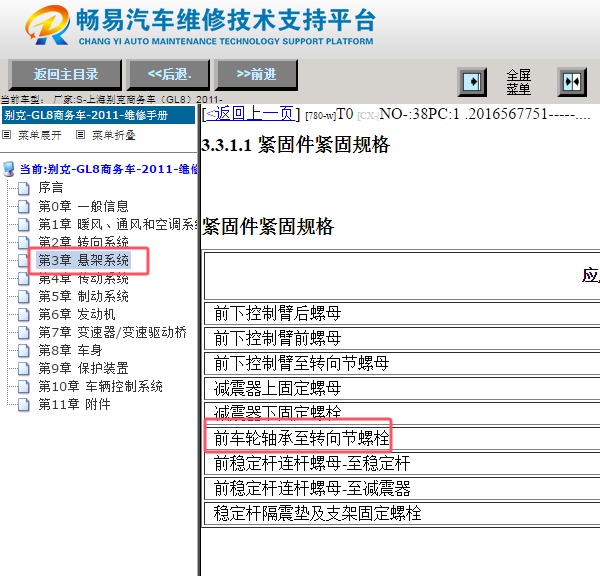Image resolution: width=600 pixels, height=576 pixels.
Task: Collapse all menus via 菜单折叠
Action: pyautogui.click(x=114, y=135)
